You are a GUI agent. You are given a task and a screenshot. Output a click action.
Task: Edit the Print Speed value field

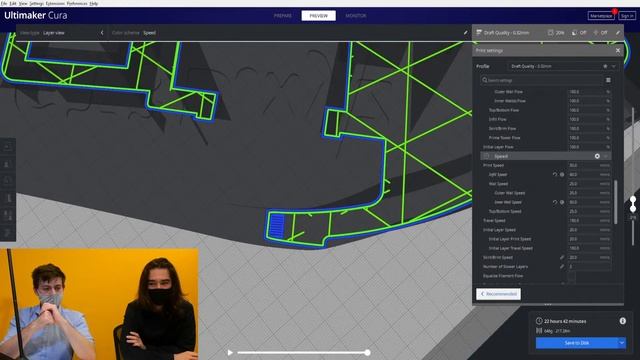point(589,165)
